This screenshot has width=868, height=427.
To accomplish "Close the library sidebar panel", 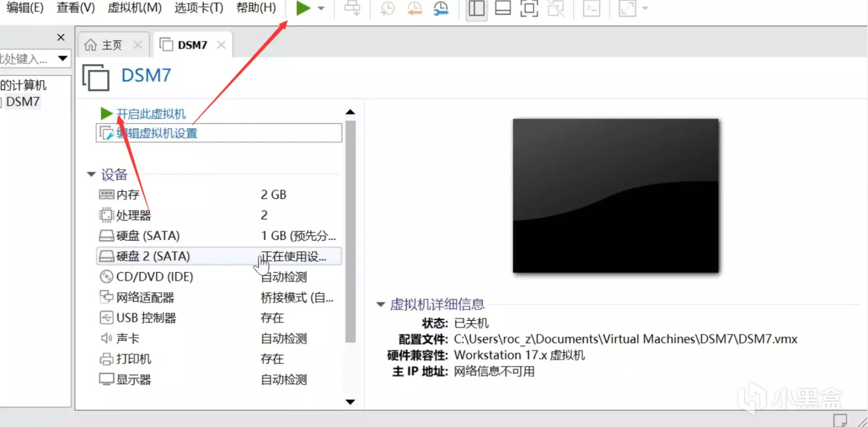I will pyautogui.click(x=61, y=37).
